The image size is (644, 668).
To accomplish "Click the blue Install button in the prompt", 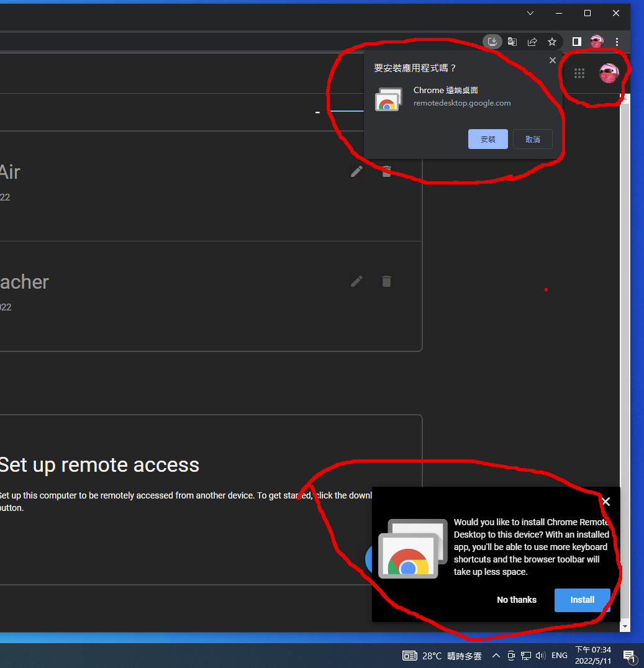I will 582,600.
